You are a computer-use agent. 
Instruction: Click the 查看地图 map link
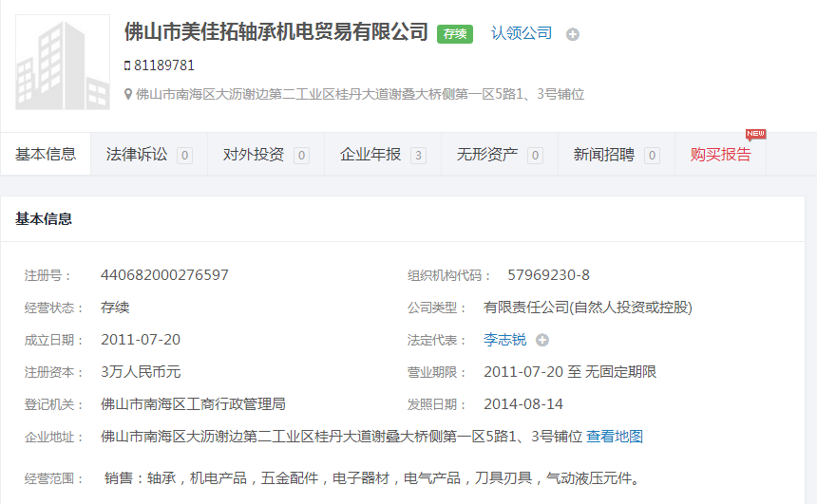[615, 437]
